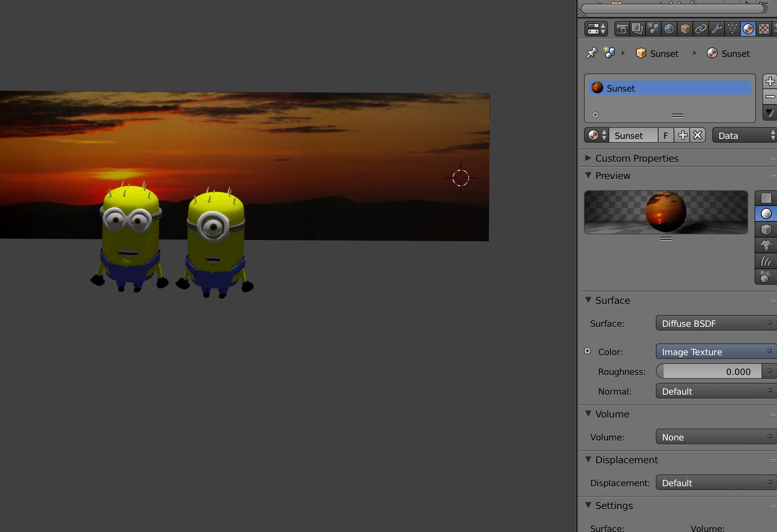Screen dimensions: 777x532
Task: Open the Image Texture color input selector
Action: pyautogui.click(x=716, y=352)
